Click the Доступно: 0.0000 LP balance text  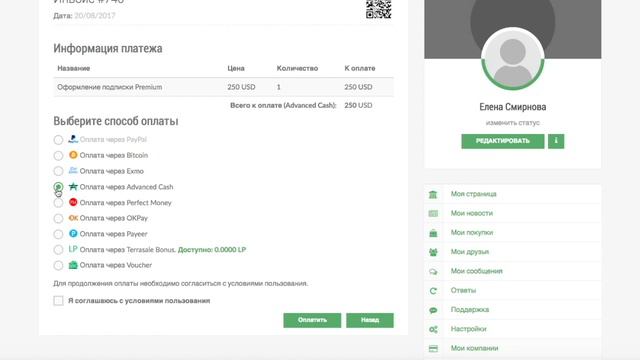(x=212, y=249)
